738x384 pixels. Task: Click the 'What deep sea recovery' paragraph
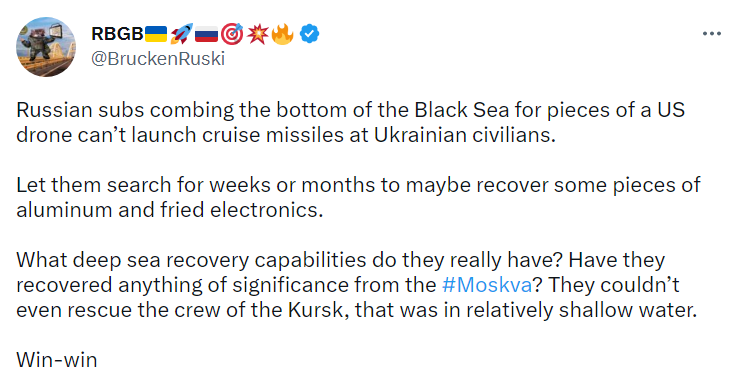point(356,285)
